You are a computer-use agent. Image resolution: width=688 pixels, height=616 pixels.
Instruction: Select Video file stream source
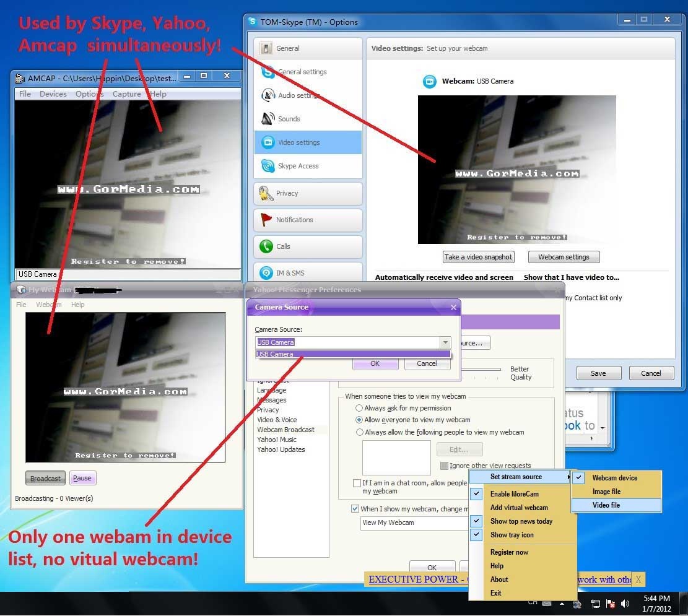pyautogui.click(x=616, y=505)
